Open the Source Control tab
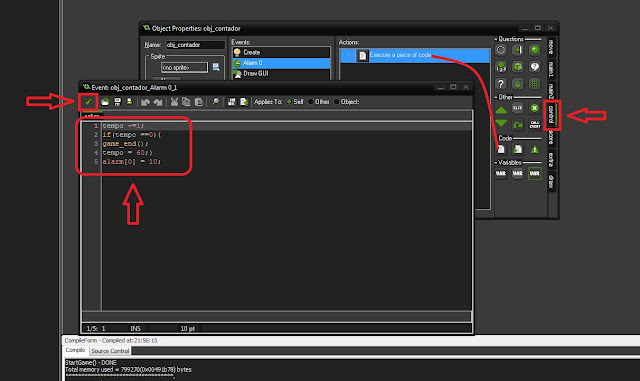 click(110, 351)
